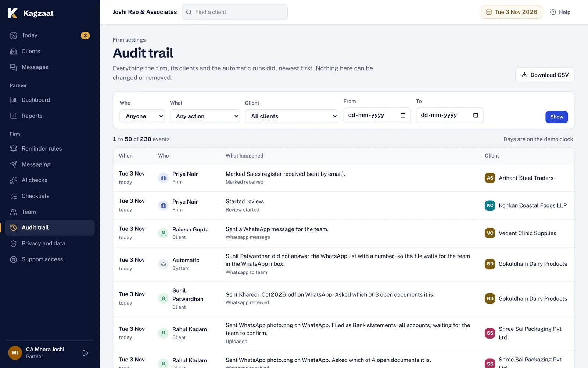This screenshot has height=368, width=588.
Task: Click the search magnifier icon
Action: [x=189, y=12]
